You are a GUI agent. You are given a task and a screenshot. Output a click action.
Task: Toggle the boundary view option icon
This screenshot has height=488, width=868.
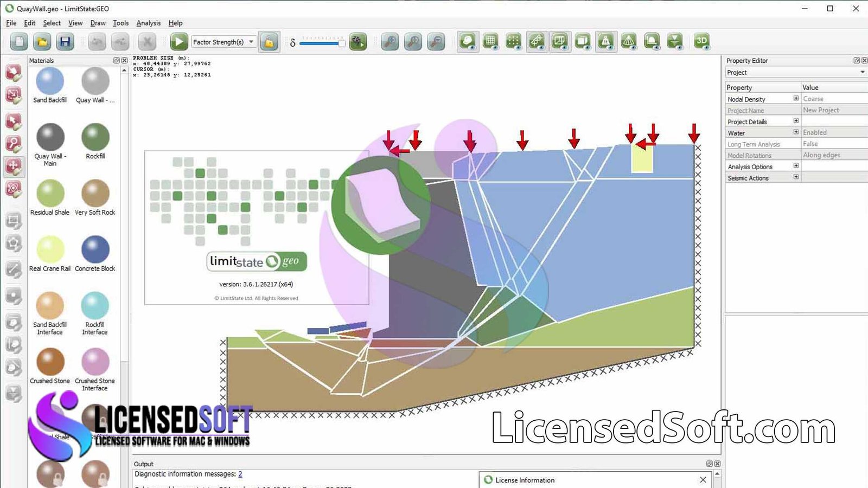click(559, 41)
